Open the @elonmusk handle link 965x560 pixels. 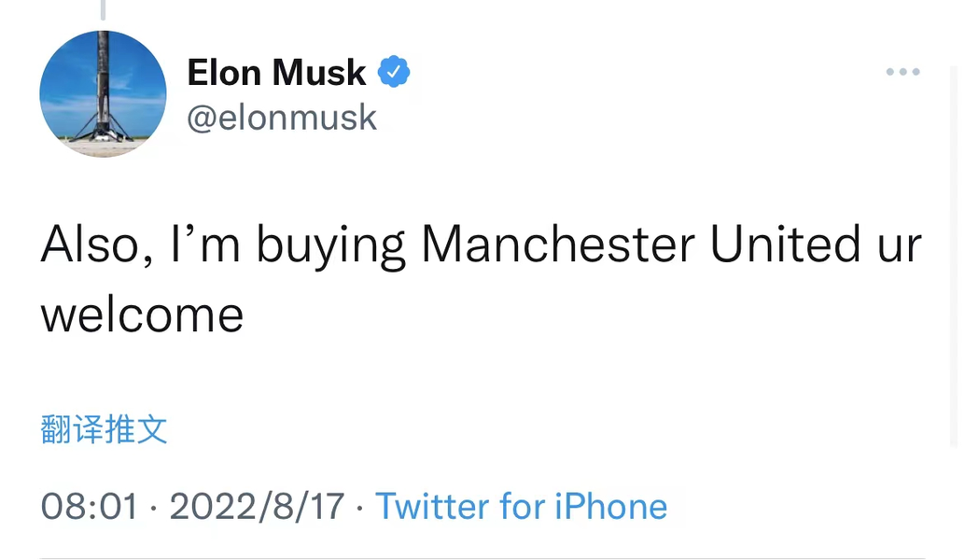(282, 118)
